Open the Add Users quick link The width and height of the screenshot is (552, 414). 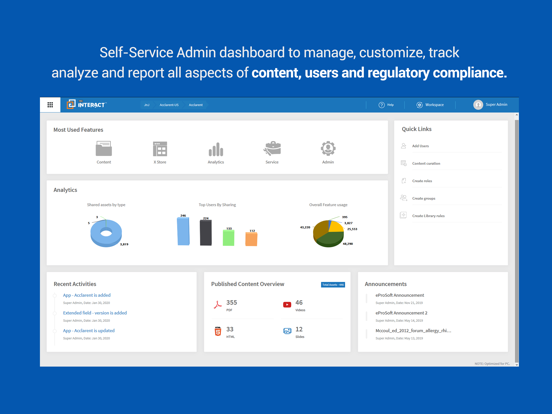click(420, 146)
